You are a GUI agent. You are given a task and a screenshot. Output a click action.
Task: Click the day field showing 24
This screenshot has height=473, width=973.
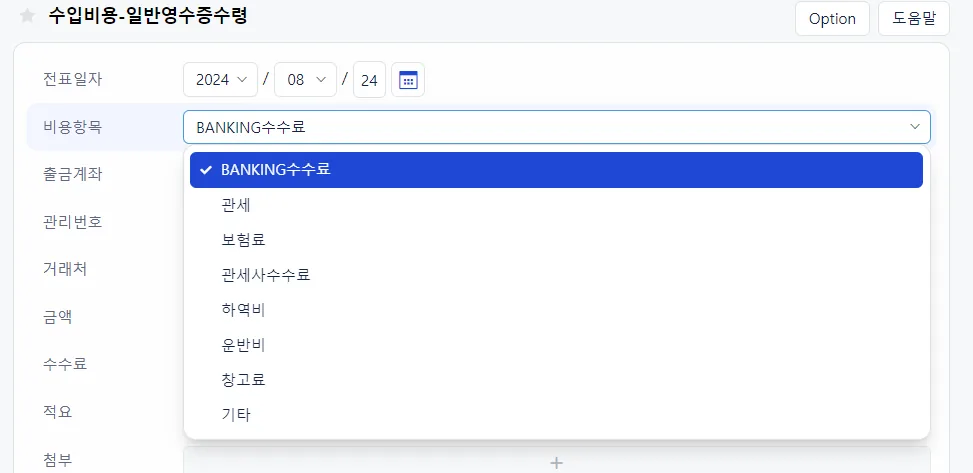369,79
